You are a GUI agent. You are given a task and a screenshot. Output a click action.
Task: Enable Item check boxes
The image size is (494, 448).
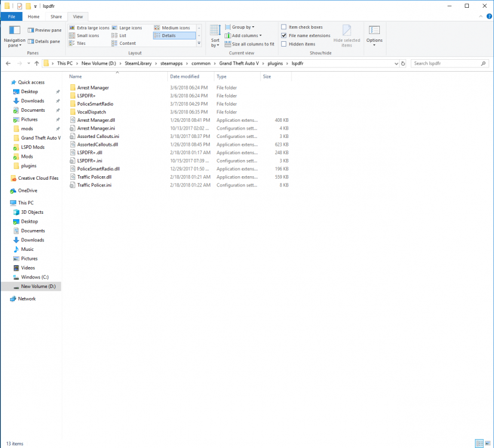click(284, 27)
